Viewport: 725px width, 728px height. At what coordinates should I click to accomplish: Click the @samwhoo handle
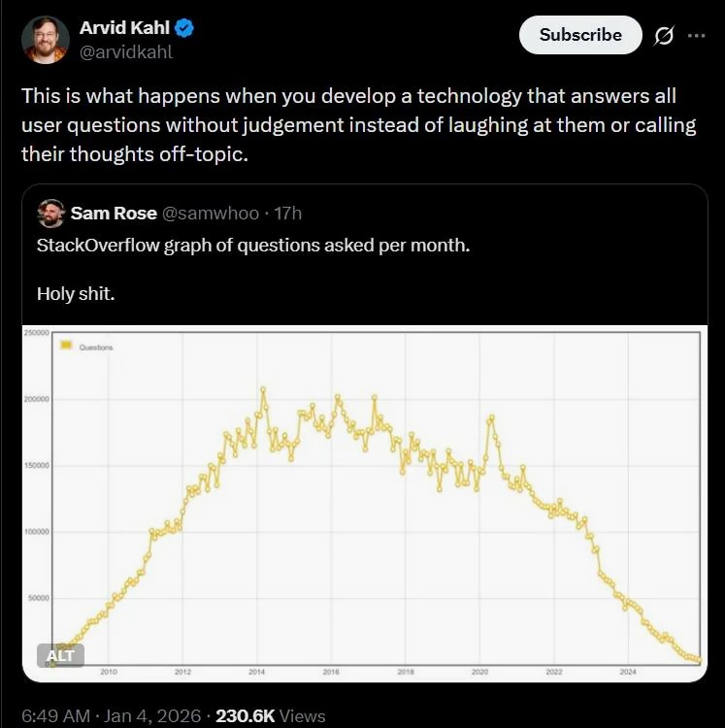205,214
